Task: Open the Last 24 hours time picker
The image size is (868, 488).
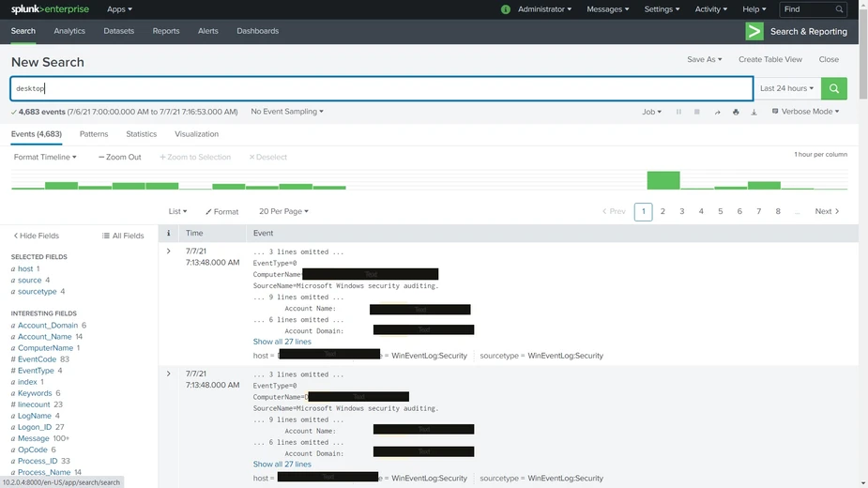Action: pyautogui.click(x=786, y=88)
